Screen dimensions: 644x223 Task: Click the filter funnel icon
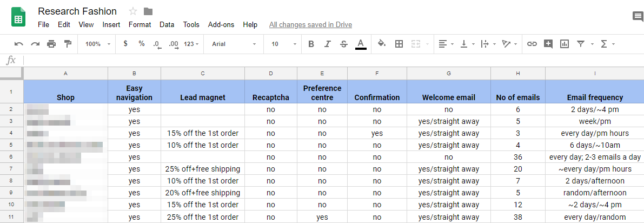click(580, 44)
